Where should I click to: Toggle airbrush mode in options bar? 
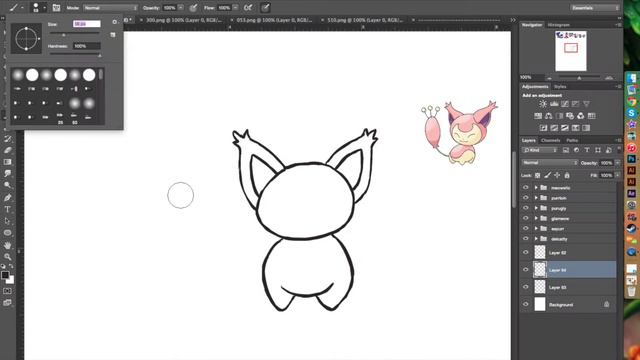pyautogui.click(x=247, y=8)
